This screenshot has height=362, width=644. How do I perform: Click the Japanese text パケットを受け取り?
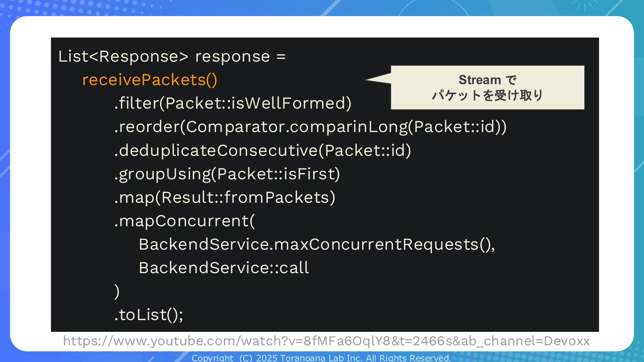(x=487, y=96)
